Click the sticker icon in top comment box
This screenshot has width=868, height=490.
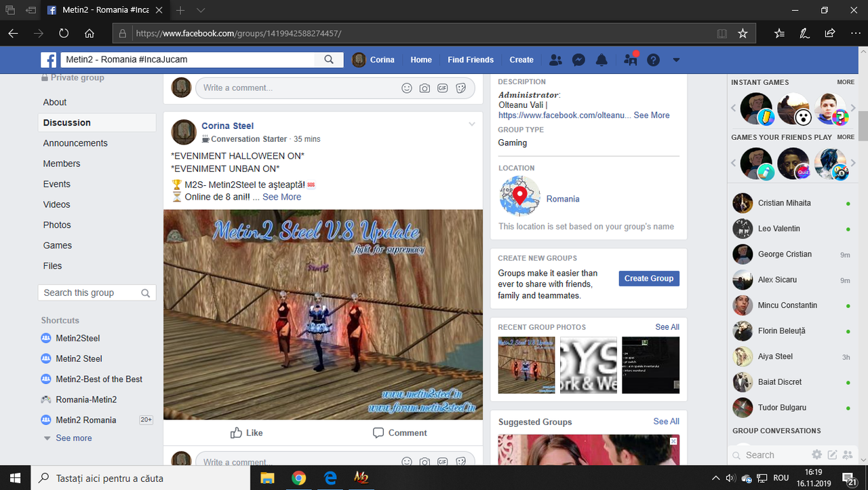coord(460,88)
